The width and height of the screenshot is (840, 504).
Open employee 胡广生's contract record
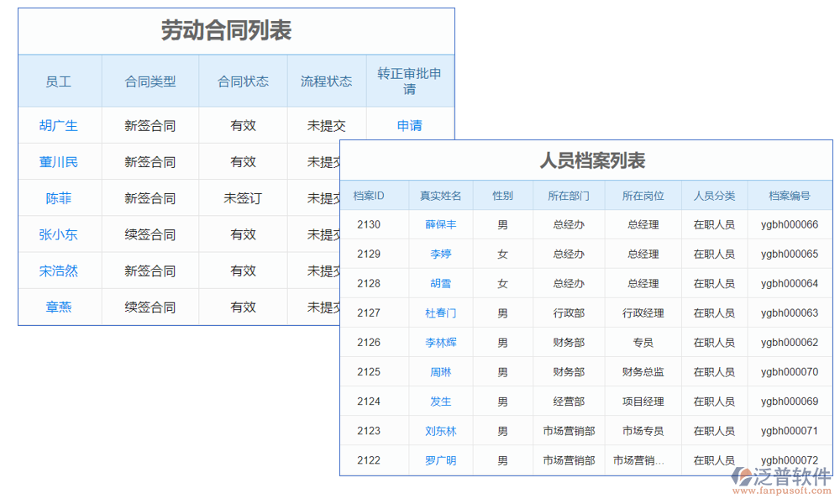click(59, 125)
